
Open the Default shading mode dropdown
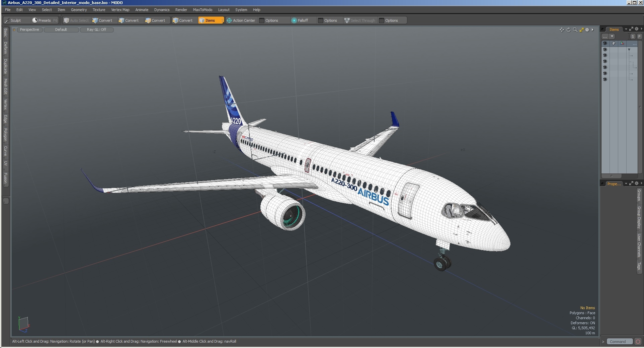tap(61, 29)
